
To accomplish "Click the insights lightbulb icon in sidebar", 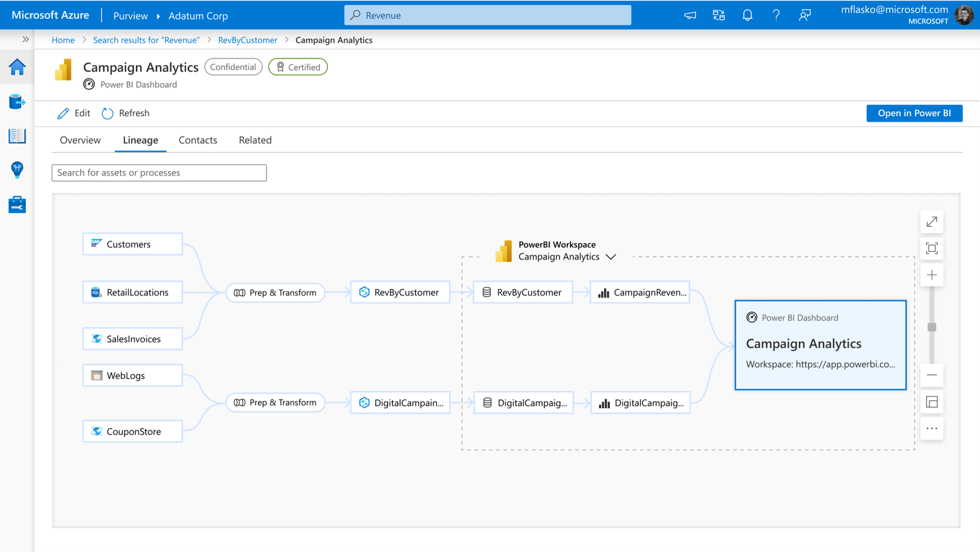I will click(x=17, y=170).
